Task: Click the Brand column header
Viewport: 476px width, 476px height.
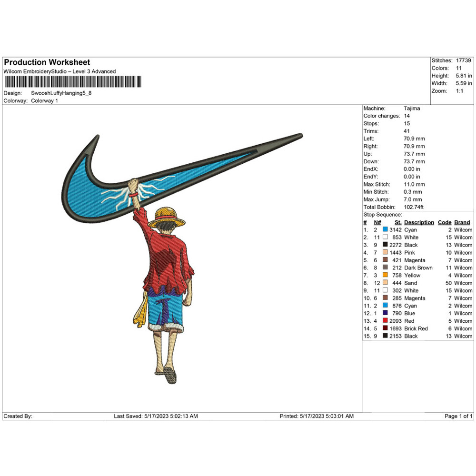Action: tap(462, 222)
